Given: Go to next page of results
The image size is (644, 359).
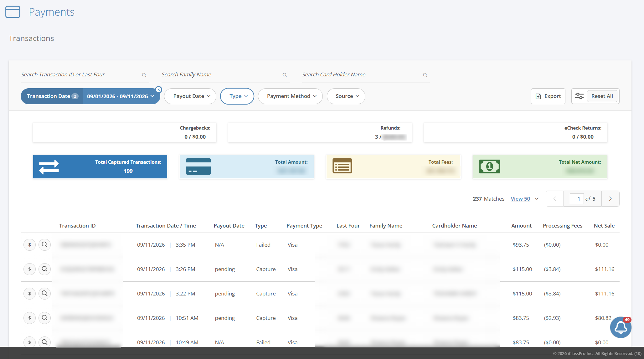Looking at the screenshot, I should coord(610,199).
